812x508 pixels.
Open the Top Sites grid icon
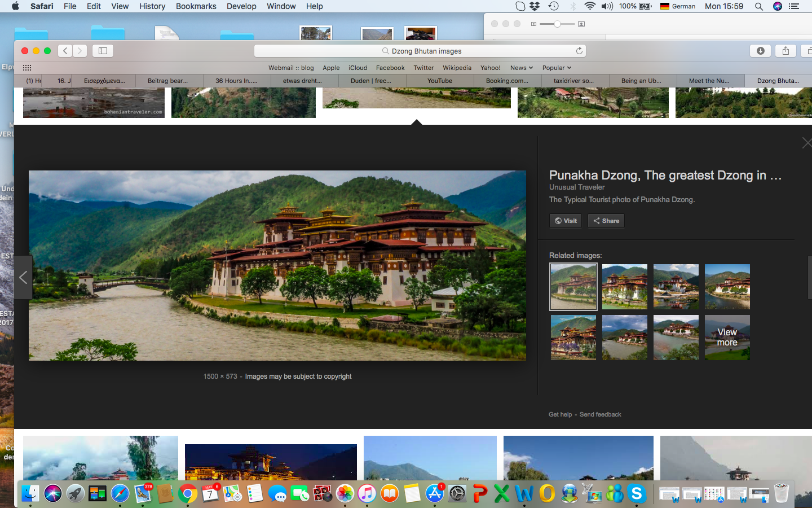[27, 68]
